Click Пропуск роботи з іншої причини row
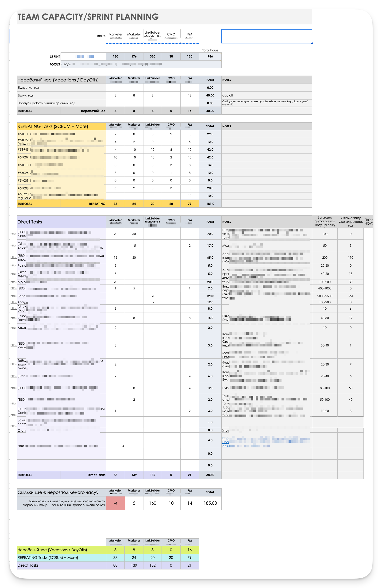The height and width of the screenshot is (588, 382). point(61,103)
